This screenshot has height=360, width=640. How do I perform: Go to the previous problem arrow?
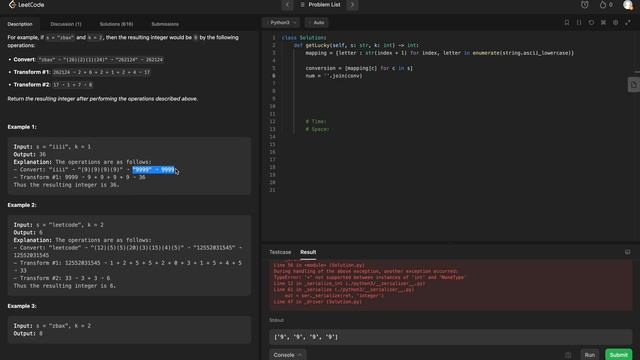(x=287, y=5)
